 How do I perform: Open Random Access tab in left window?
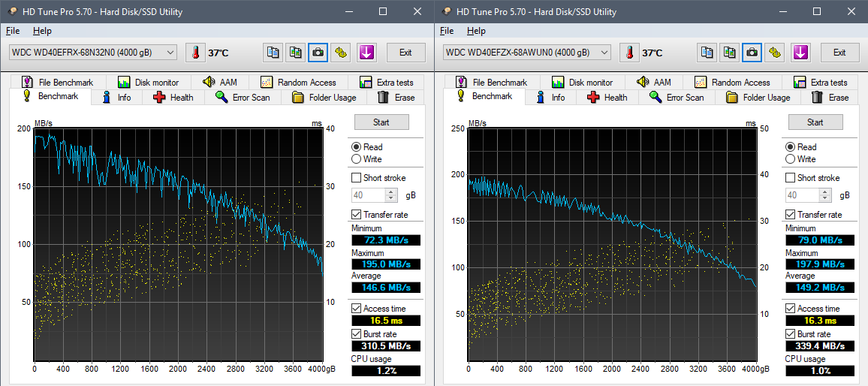coord(298,82)
